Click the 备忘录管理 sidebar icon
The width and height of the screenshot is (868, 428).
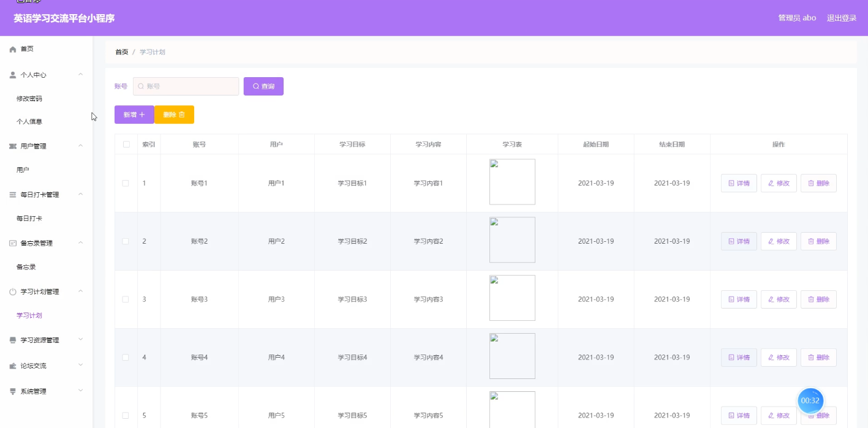pyautogui.click(x=13, y=243)
